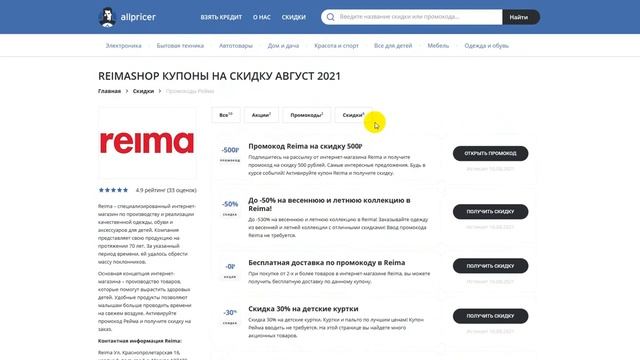Open Дом и дача category

point(283,46)
